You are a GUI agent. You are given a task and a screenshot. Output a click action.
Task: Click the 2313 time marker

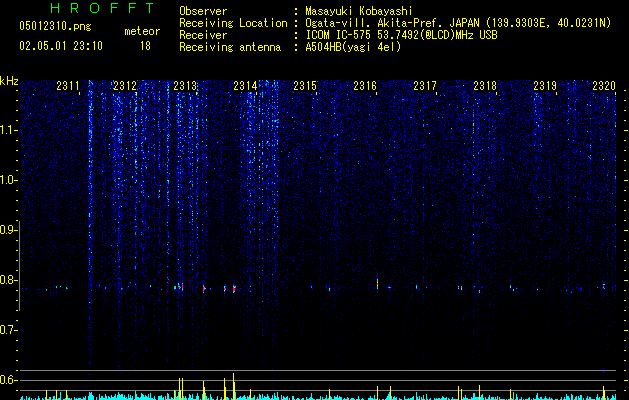pos(185,86)
